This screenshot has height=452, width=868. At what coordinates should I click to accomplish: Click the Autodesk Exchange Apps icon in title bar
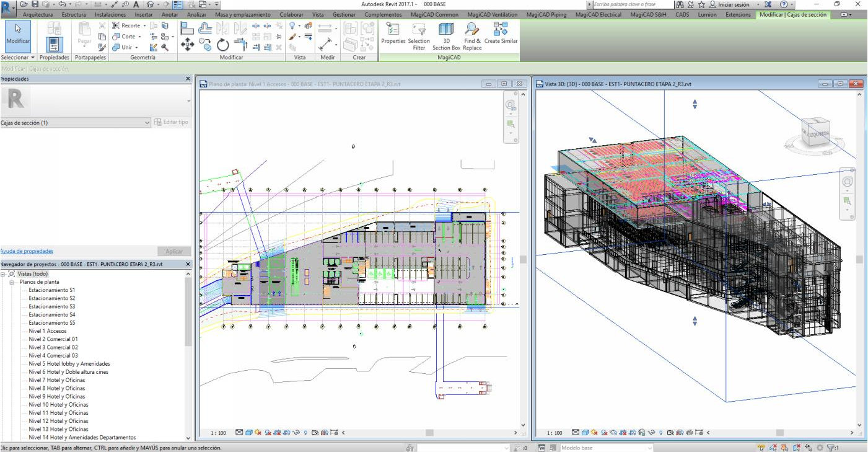click(768, 4)
